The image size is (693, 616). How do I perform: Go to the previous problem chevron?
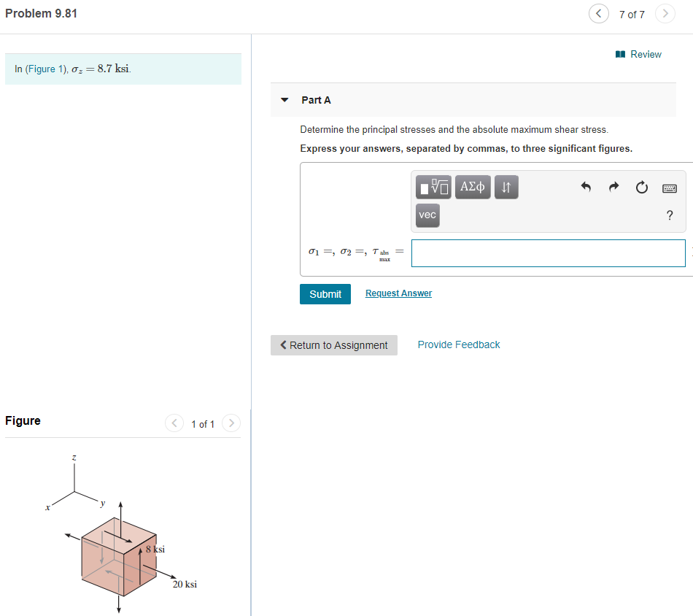coord(598,13)
